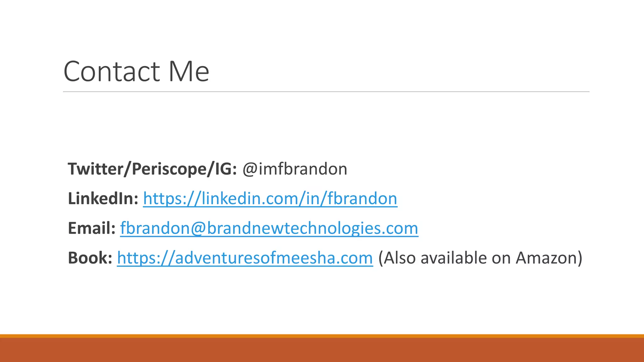Click the word 'Contact' in the title

click(x=112, y=71)
